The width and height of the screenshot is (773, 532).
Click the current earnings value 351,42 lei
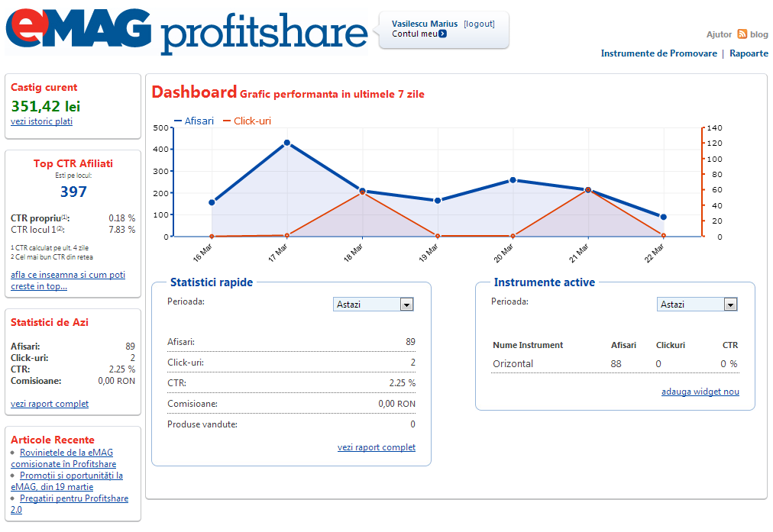click(x=46, y=106)
